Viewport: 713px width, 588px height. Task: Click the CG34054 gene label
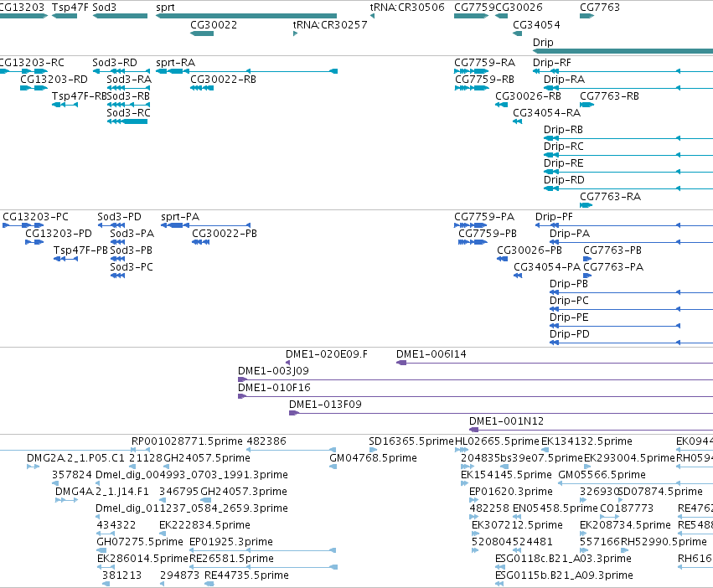pos(536,25)
